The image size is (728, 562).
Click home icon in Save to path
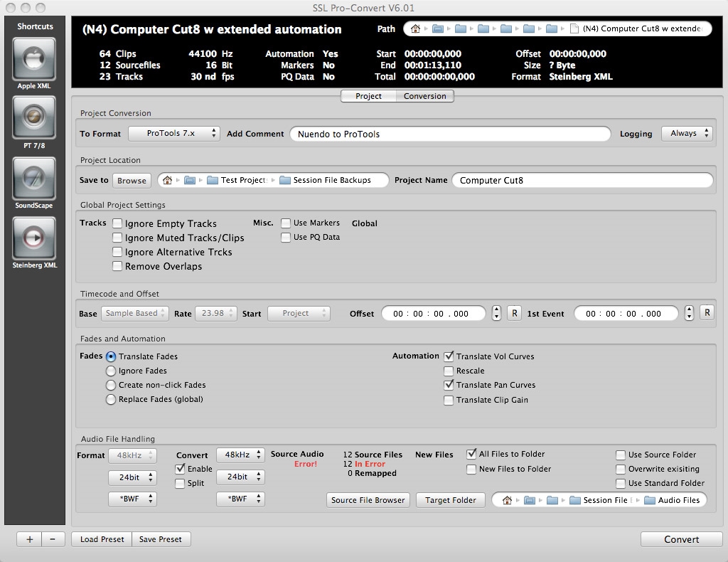[x=167, y=180]
